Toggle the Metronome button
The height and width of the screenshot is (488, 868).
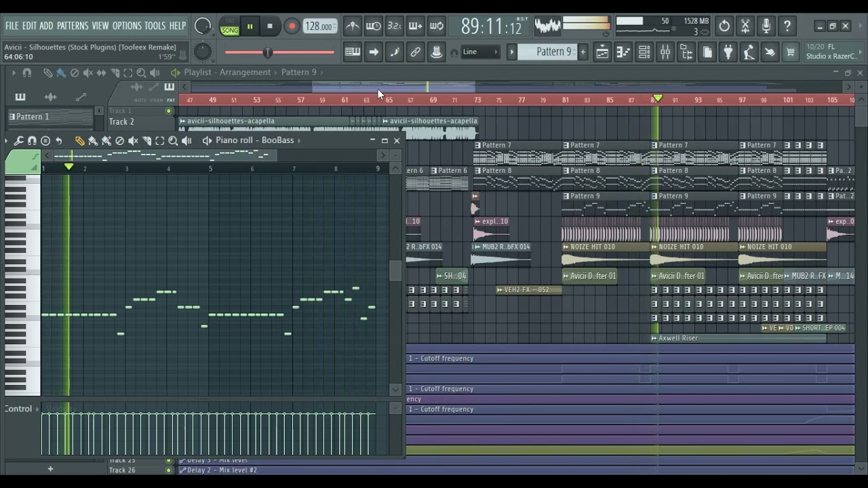pyautogui.click(x=353, y=26)
